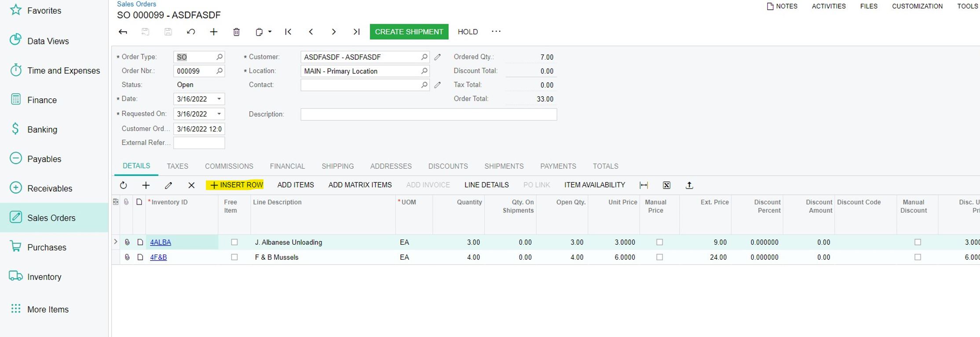Open the clipboard dropdown arrow

pyautogui.click(x=270, y=32)
